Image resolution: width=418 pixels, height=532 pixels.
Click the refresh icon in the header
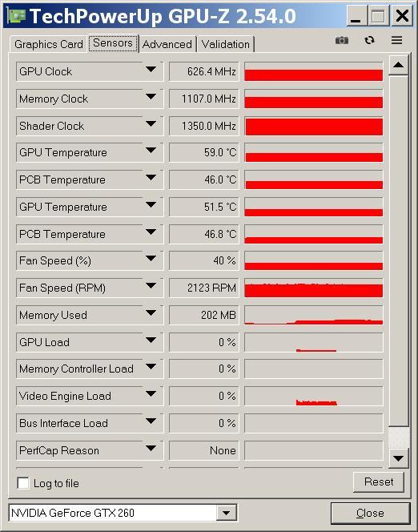pyautogui.click(x=369, y=40)
